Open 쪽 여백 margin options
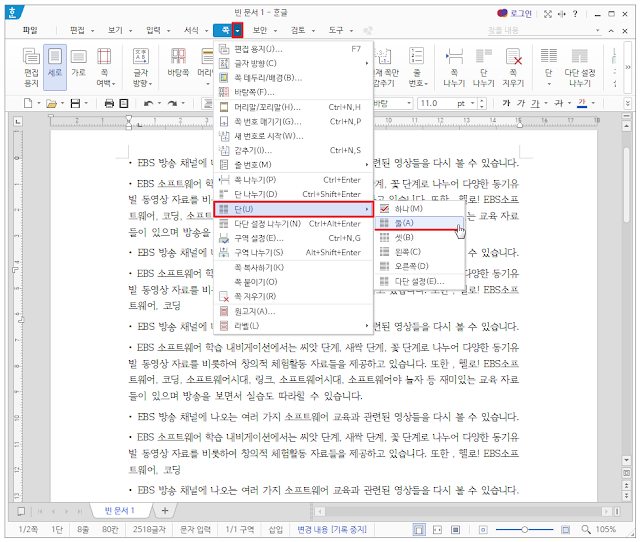 click(104, 67)
